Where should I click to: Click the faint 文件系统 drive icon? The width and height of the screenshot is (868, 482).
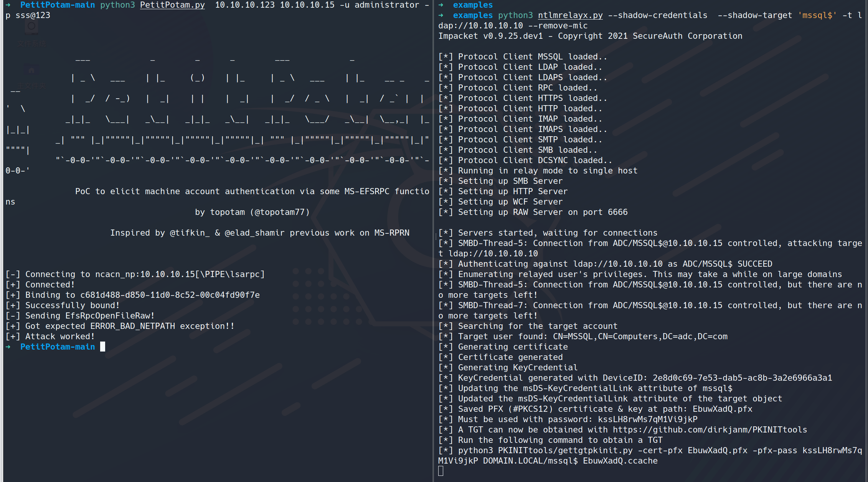coord(31,28)
